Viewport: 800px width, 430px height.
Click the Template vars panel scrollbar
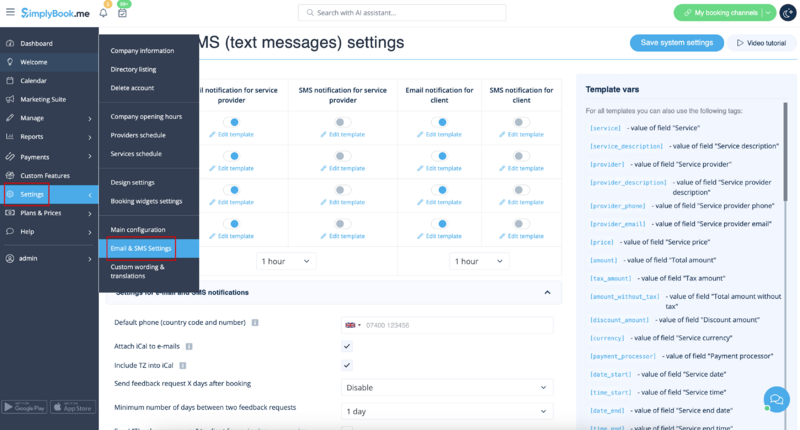tap(785, 151)
